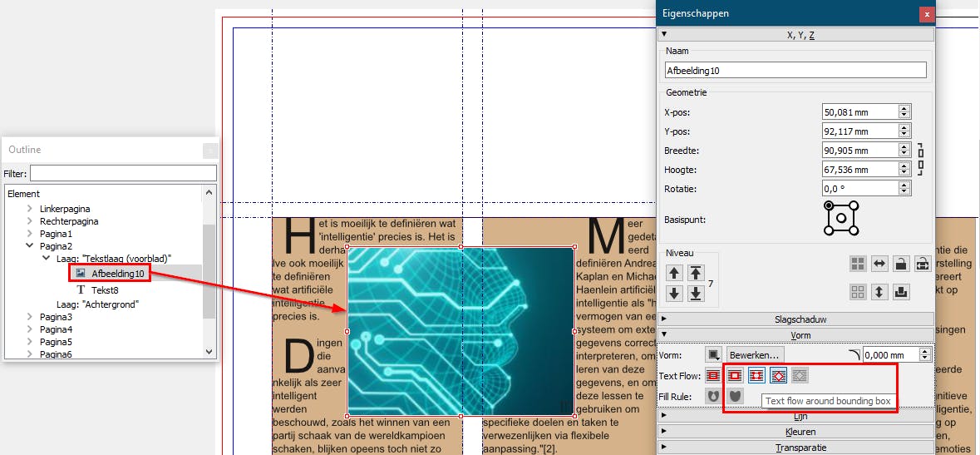980x455 pixels.
Task: Flip the image horizontally
Action: pos(879,265)
